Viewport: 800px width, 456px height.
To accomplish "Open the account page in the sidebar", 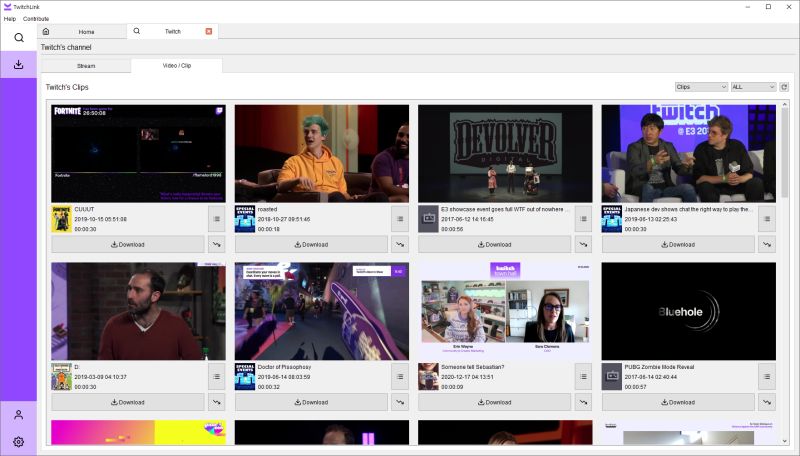I will (x=18, y=415).
